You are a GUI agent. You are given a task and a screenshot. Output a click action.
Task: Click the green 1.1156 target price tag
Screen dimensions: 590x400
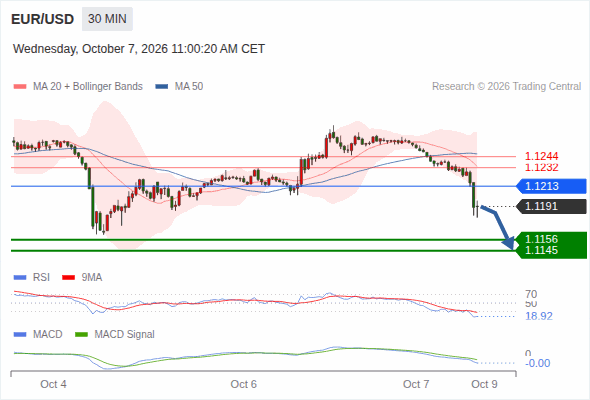pos(552,239)
